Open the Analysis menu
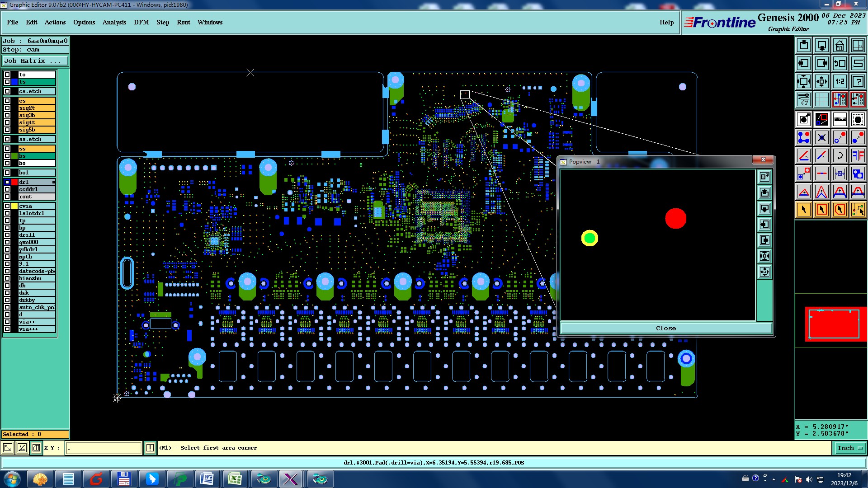This screenshot has width=868, height=488. tap(114, 22)
